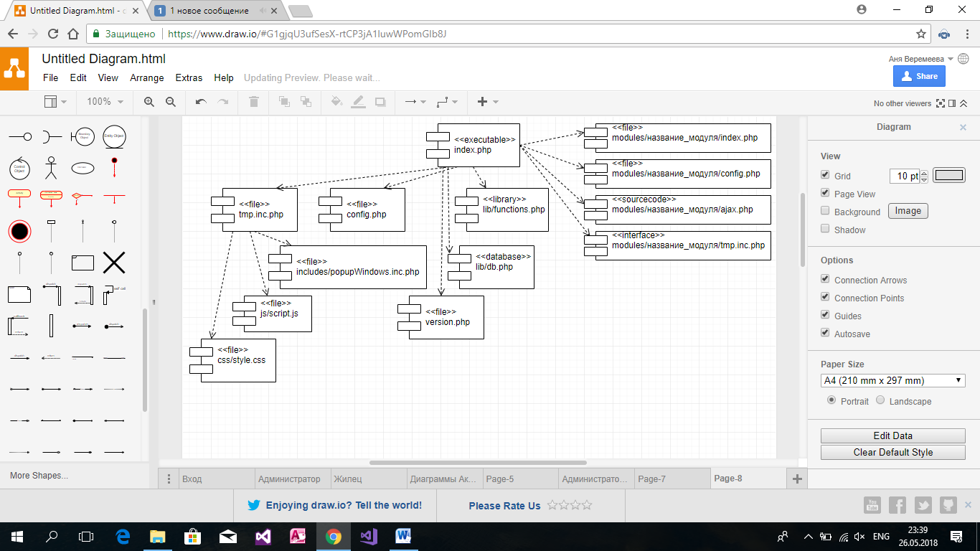Click the grid size 10 pt field

point(905,176)
